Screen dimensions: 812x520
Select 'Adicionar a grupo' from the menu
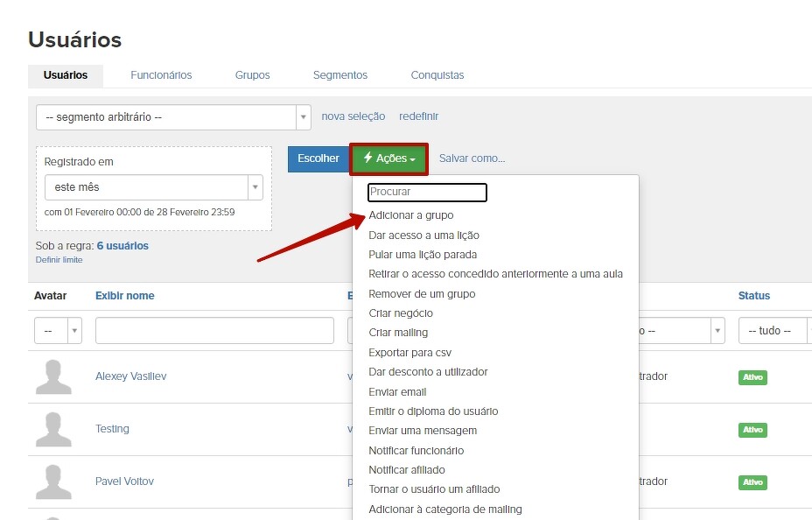(x=410, y=215)
